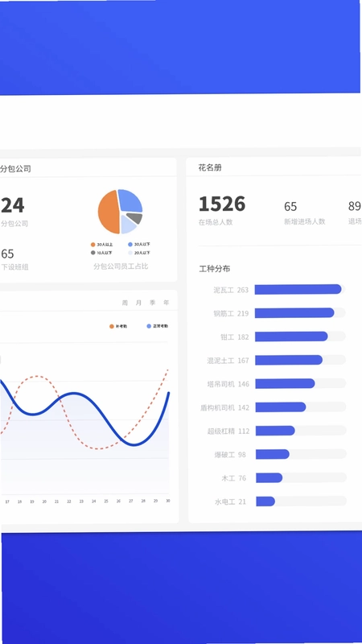Select the orange pie chart slice

108,213
